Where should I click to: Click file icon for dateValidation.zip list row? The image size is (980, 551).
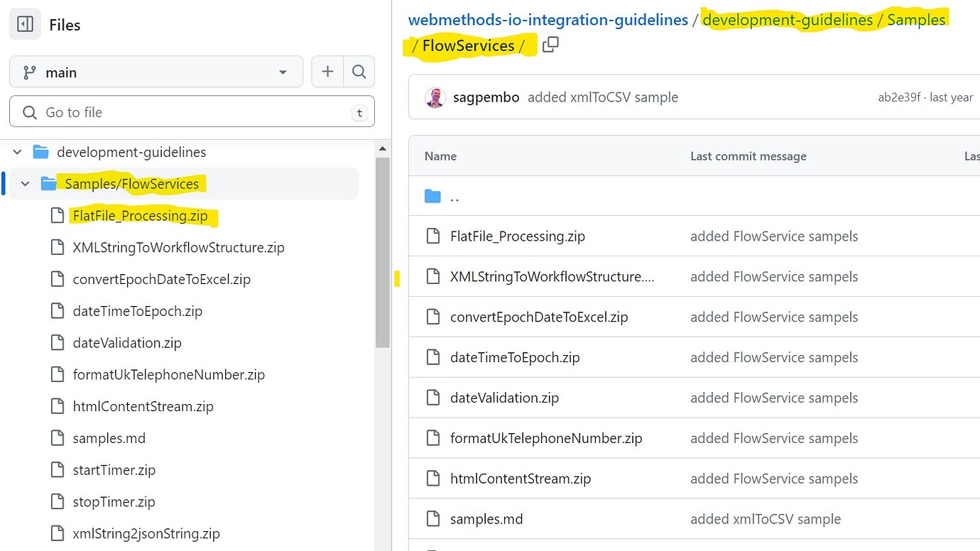tap(432, 398)
